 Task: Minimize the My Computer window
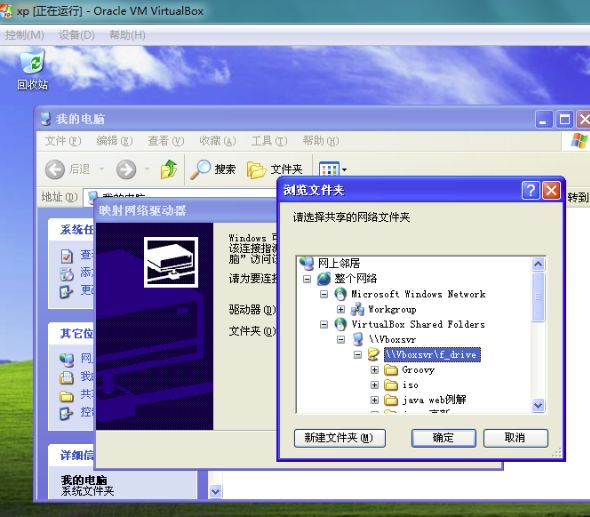[544, 120]
